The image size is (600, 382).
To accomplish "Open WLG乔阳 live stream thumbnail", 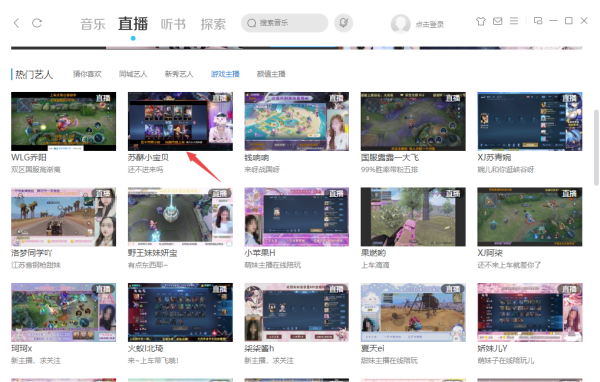I will pyautogui.click(x=64, y=121).
